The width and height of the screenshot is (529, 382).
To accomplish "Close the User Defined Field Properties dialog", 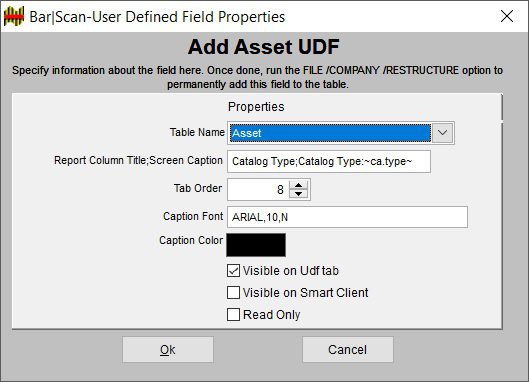I will coord(507,16).
